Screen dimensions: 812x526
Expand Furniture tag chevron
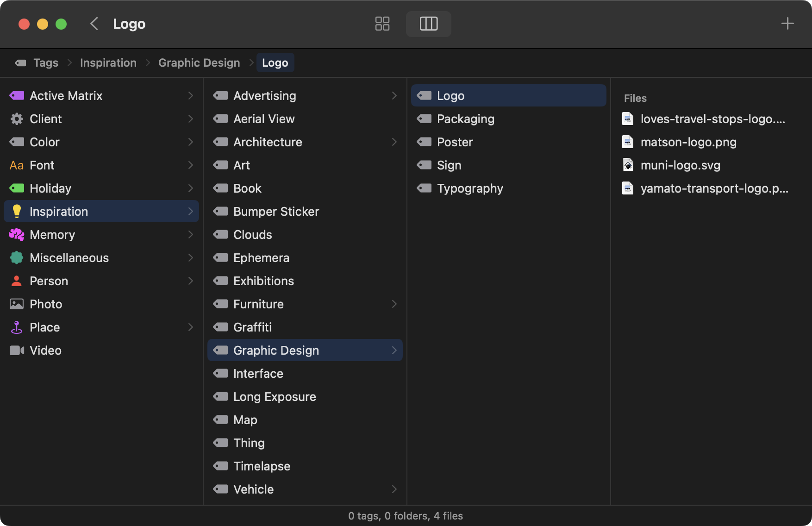point(394,304)
